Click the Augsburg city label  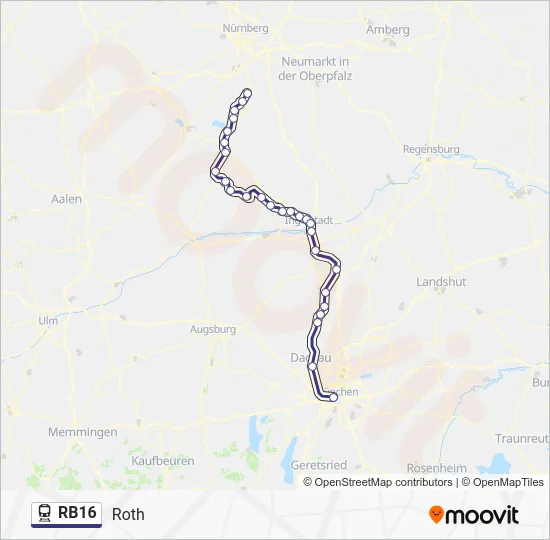tap(213, 329)
